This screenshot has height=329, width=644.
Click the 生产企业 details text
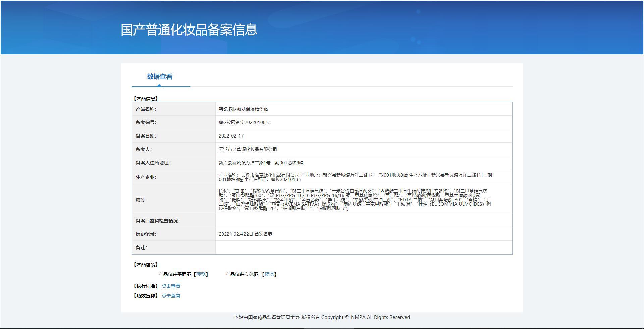(356, 177)
